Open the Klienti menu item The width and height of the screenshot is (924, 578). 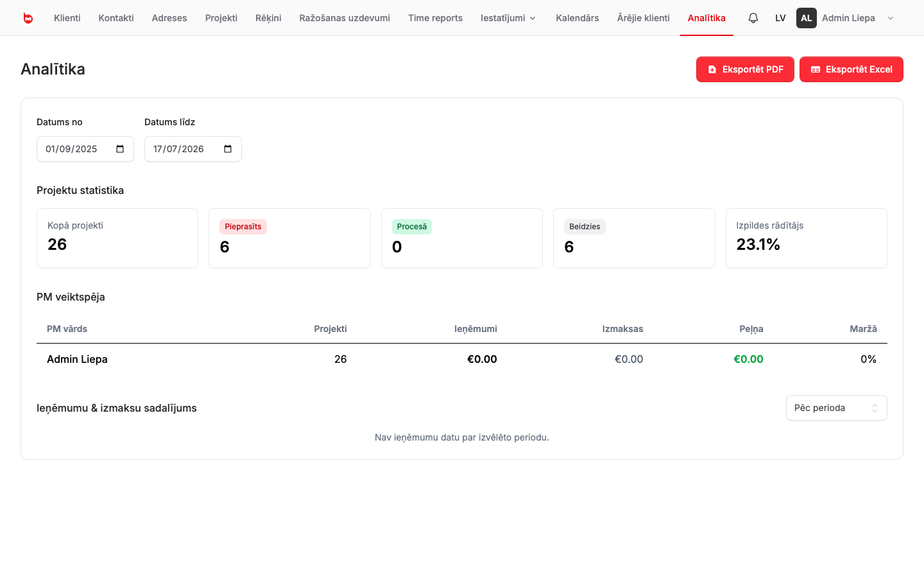pos(67,18)
